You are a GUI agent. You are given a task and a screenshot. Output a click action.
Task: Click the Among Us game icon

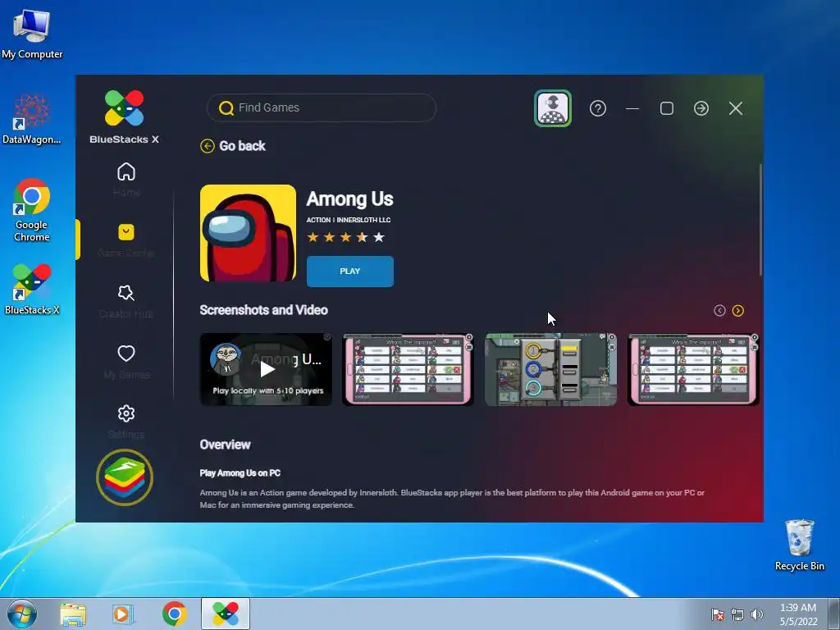[x=248, y=233]
